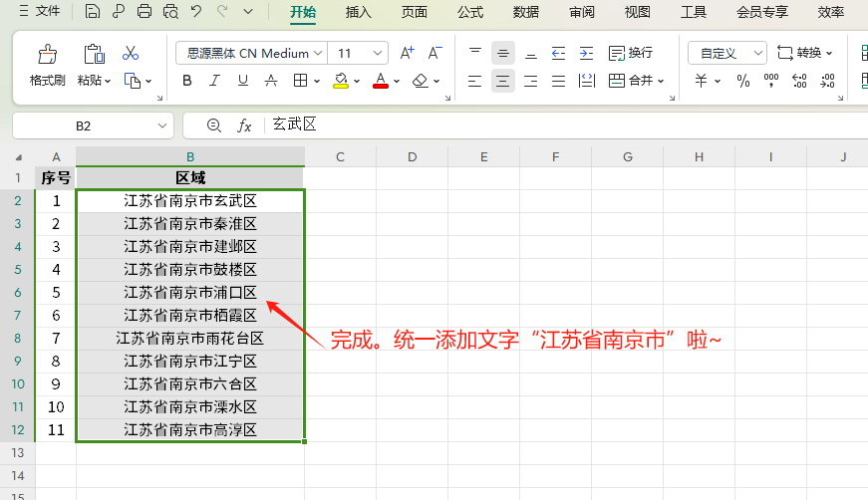Click the Clear eraser icon

[421, 81]
